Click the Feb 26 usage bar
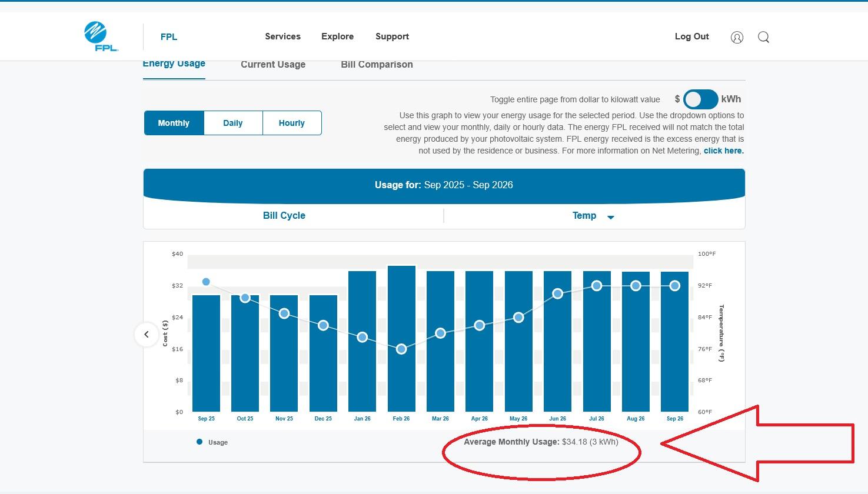This screenshot has width=868, height=494. 401,339
